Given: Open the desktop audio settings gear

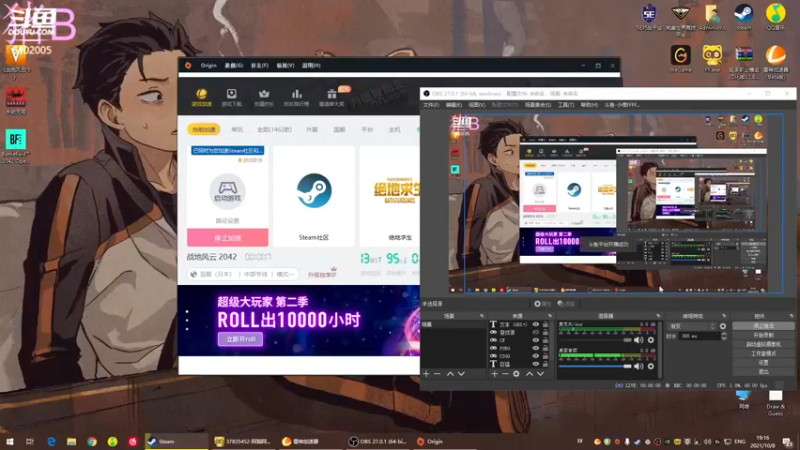Looking at the screenshot, I should [651, 366].
